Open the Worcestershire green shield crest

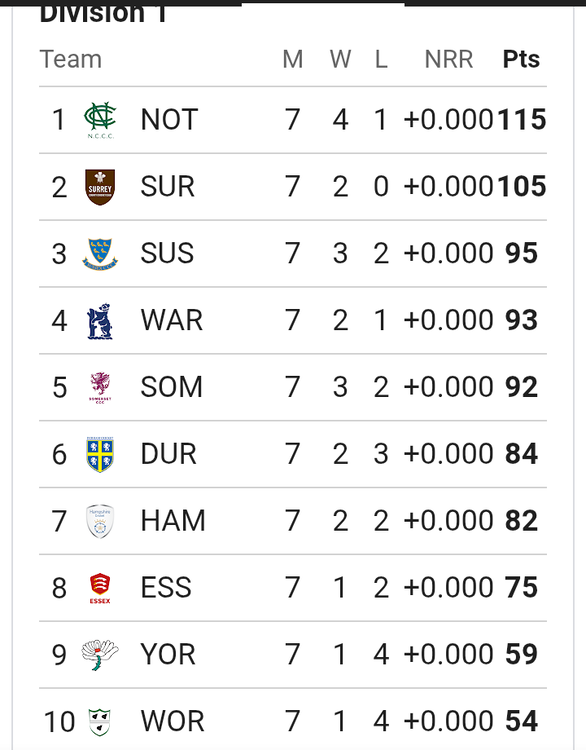click(x=100, y=722)
